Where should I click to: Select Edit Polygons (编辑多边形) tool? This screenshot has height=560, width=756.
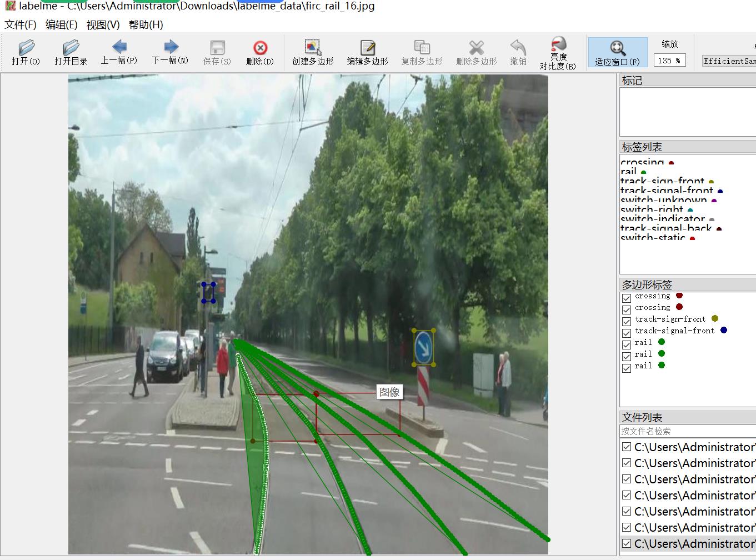click(x=367, y=52)
